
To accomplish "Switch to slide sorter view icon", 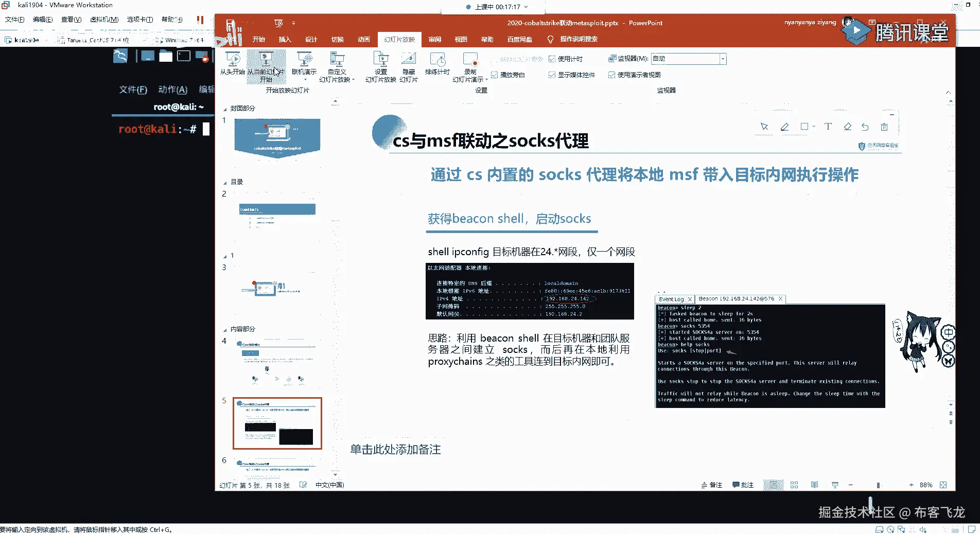I will coord(794,485).
